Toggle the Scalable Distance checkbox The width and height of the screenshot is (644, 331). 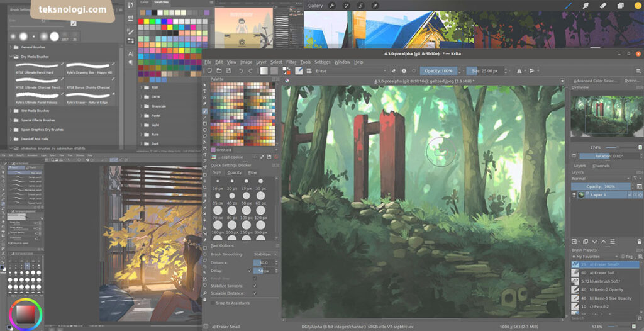[255, 293]
